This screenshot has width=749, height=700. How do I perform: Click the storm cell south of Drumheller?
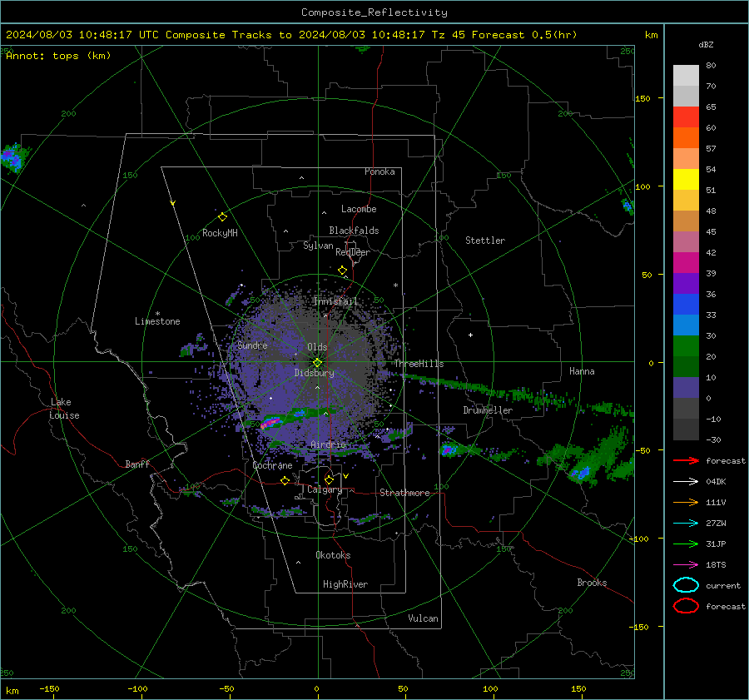point(449,449)
